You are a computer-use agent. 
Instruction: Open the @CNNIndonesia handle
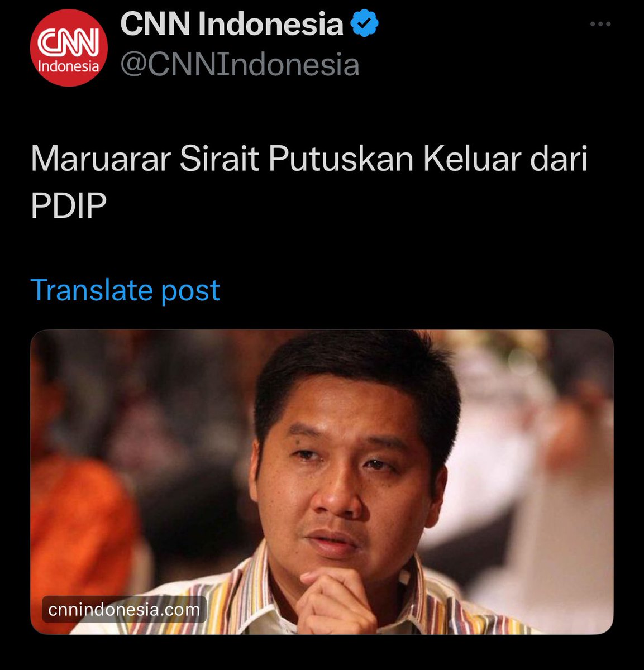240,65
